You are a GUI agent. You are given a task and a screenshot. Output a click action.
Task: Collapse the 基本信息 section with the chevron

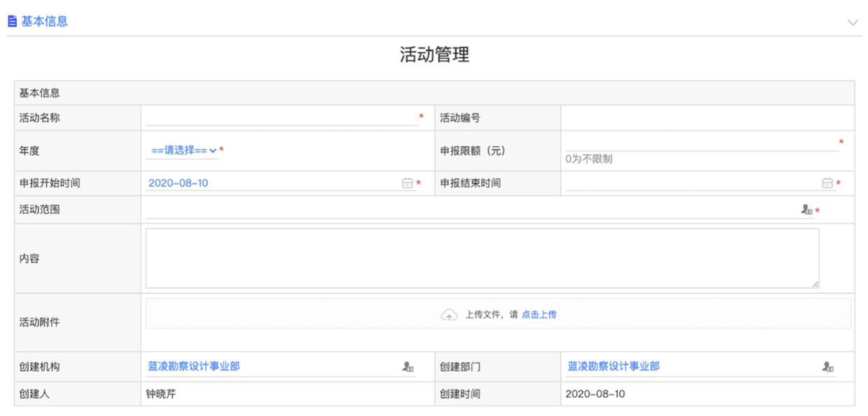tap(852, 22)
